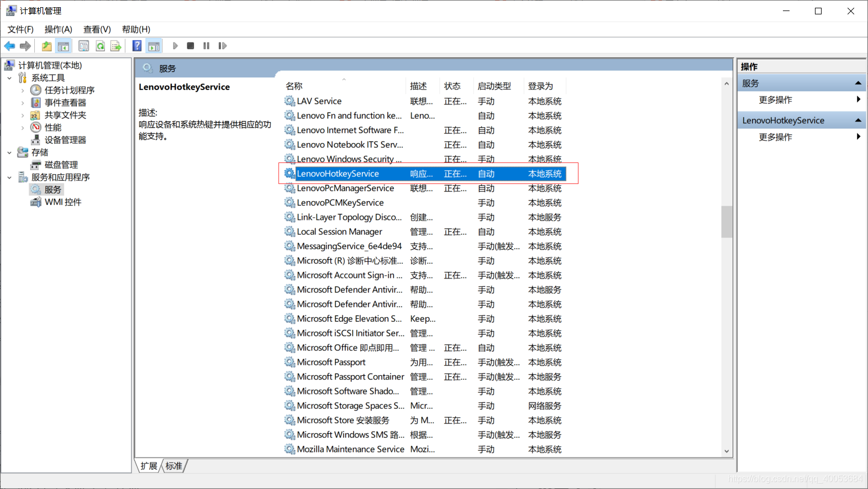
Task: Click gear icon of Microsoft Passport row
Action: (290, 362)
